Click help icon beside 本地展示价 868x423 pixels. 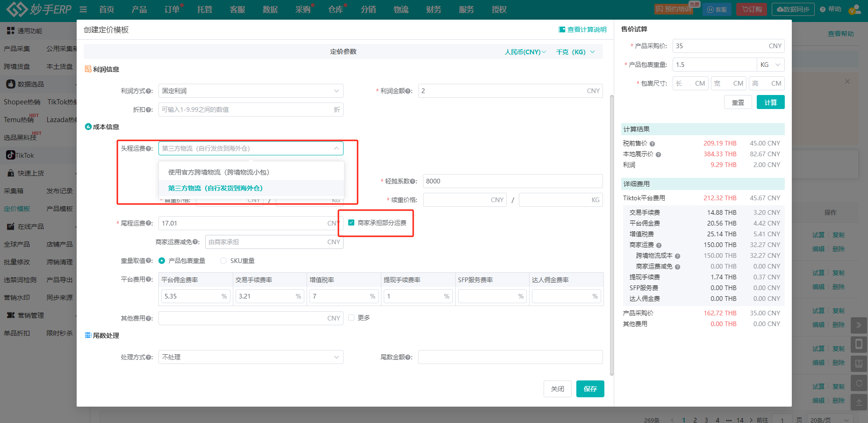click(x=658, y=155)
